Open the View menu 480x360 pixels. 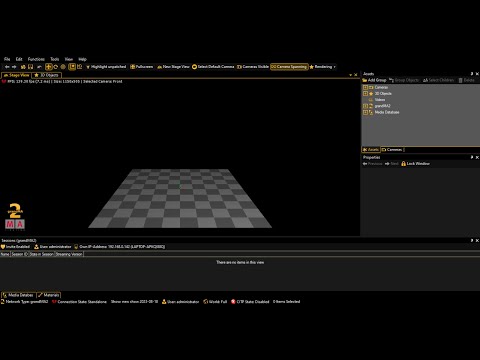(x=69, y=59)
